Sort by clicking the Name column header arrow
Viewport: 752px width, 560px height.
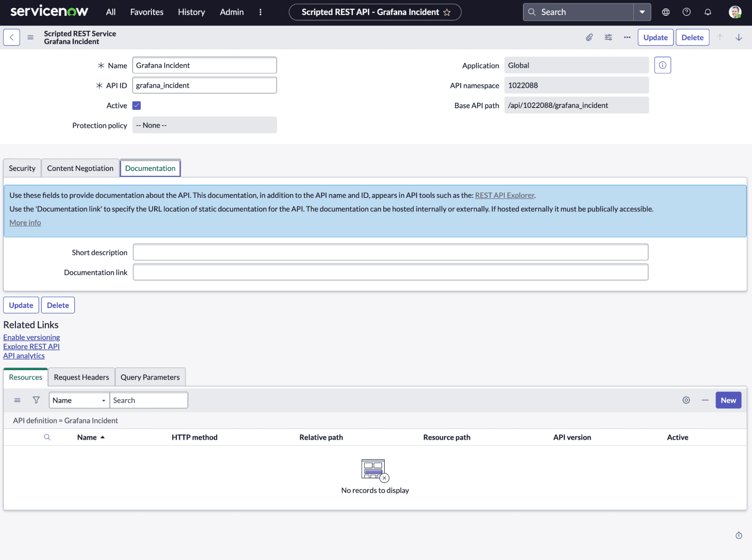coord(102,437)
